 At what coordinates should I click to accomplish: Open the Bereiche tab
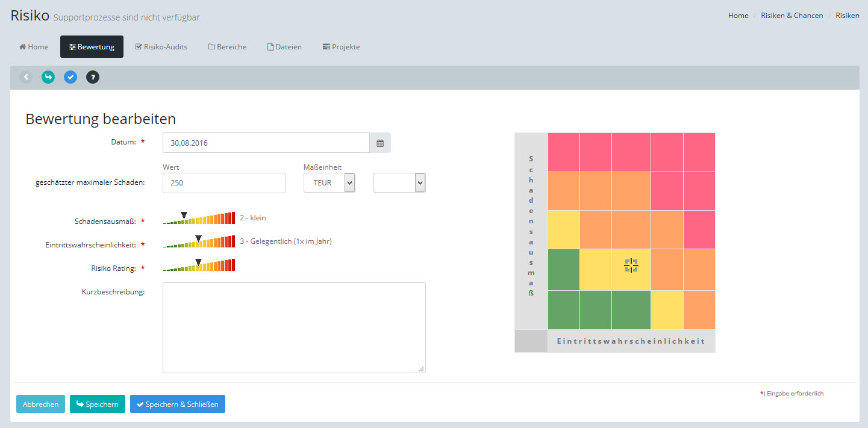coord(227,47)
